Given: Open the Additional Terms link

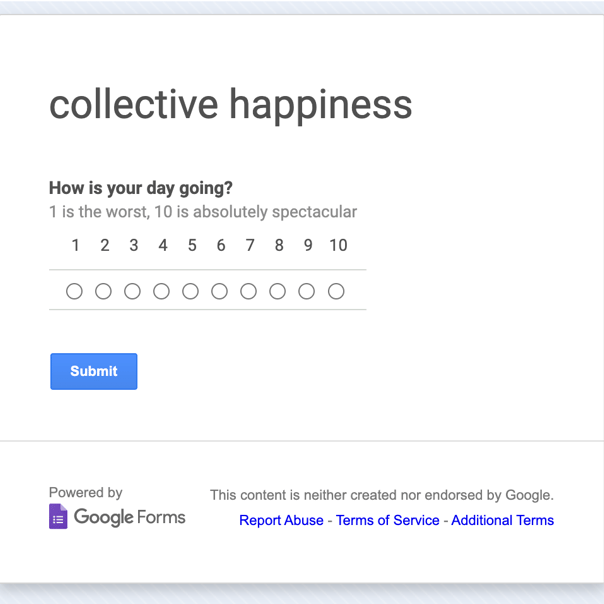Looking at the screenshot, I should coord(502,520).
